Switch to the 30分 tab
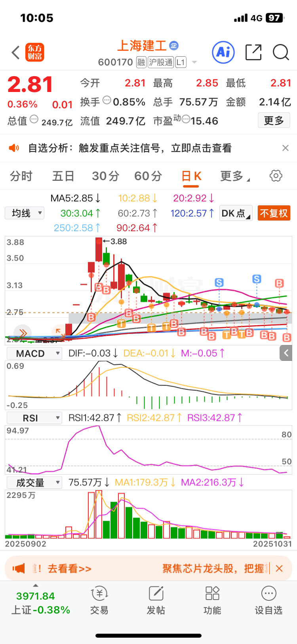Image resolution: width=297 pixels, height=644 pixels. 106,176
